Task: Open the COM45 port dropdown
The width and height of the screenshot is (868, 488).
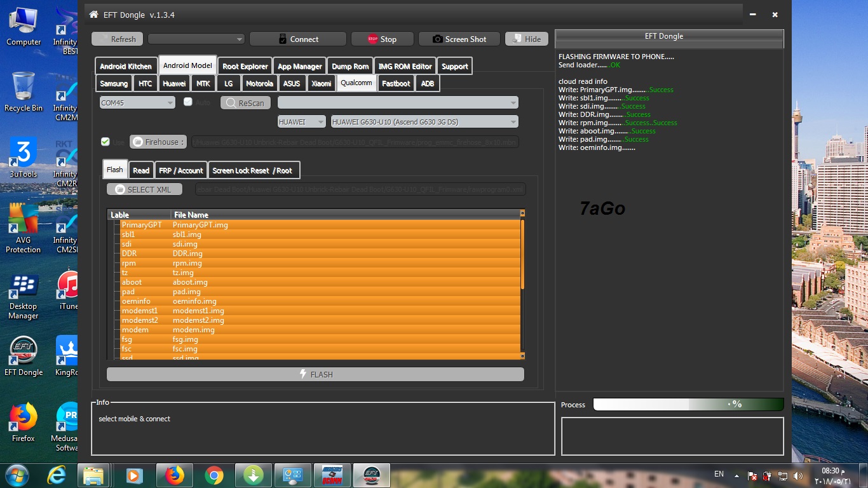Action: 137,103
